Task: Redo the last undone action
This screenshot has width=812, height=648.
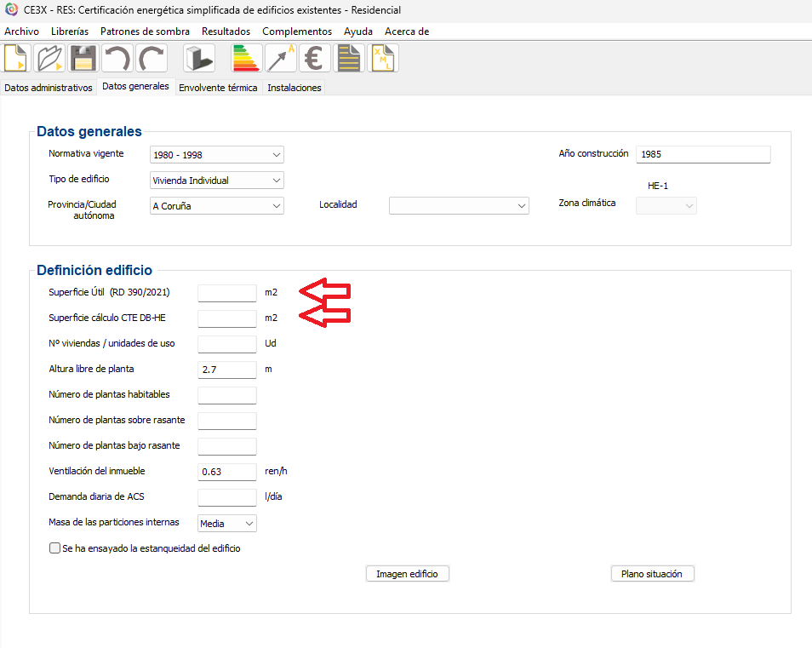Action: coord(152,58)
